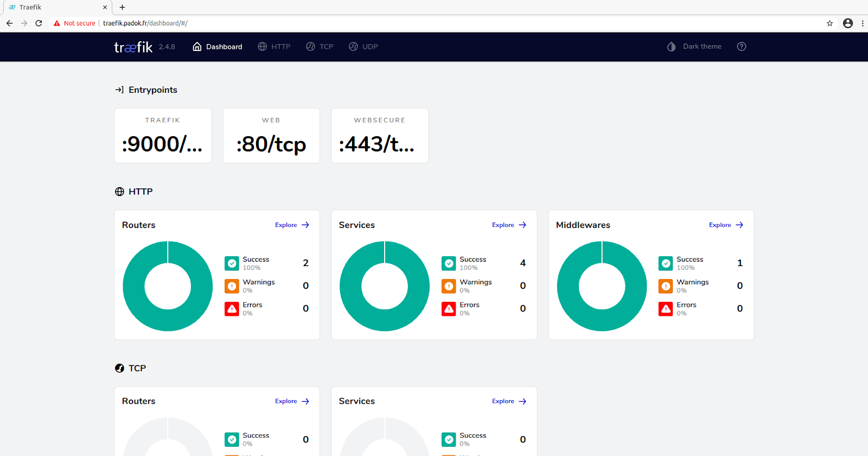Click HTTP Routers Warnings orange icon
The image size is (868, 456).
point(232,286)
